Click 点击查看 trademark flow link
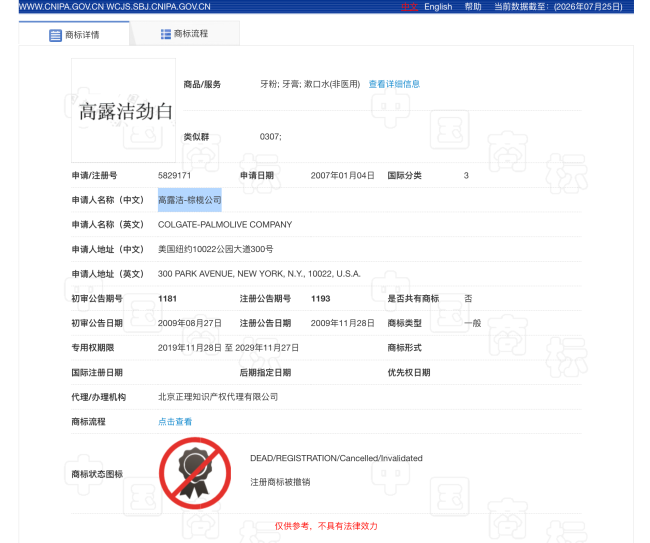 click(175, 422)
